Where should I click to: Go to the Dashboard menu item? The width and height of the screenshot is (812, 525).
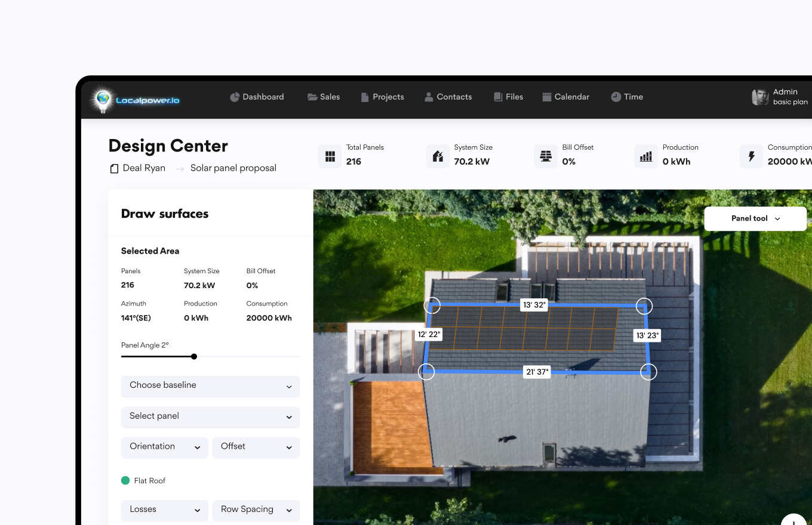tap(257, 97)
